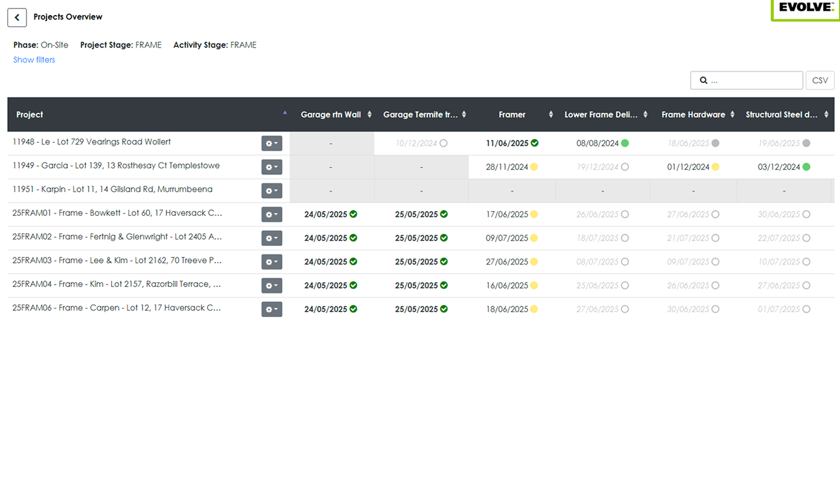Image resolution: width=840 pixels, height=504 pixels.
Task: Open project 11948 Le Lot 729 Vearings Road
Action: point(92,142)
